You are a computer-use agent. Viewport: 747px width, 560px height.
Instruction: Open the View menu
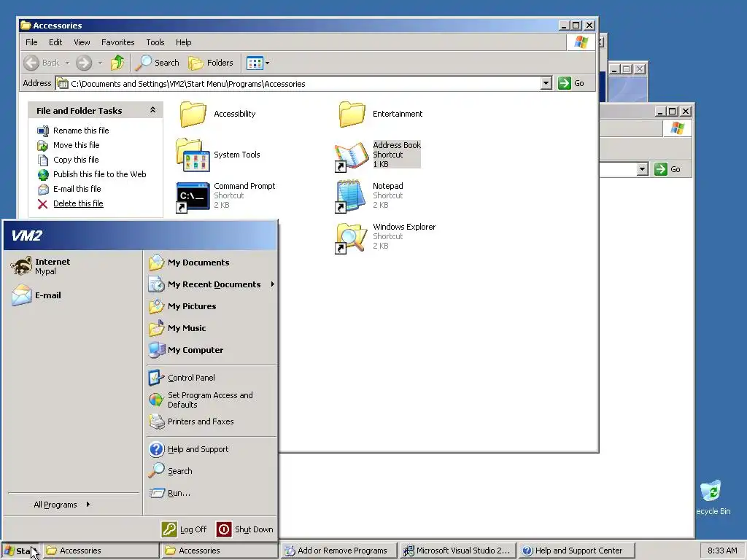click(x=82, y=42)
